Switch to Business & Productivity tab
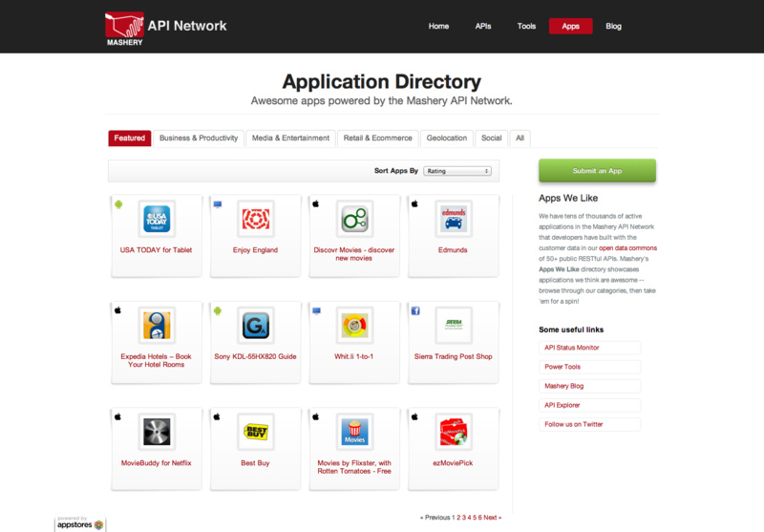 (x=199, y=138)
